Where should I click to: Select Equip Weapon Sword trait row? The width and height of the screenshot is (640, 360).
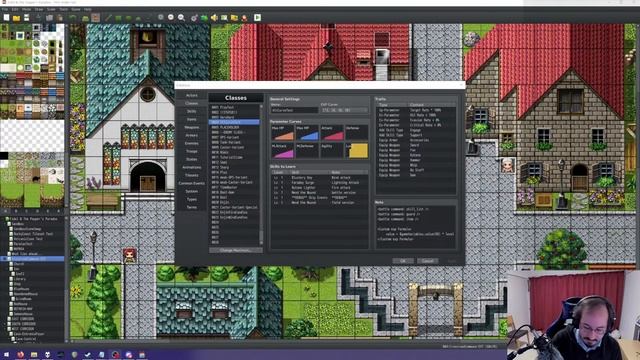(416, 145)
